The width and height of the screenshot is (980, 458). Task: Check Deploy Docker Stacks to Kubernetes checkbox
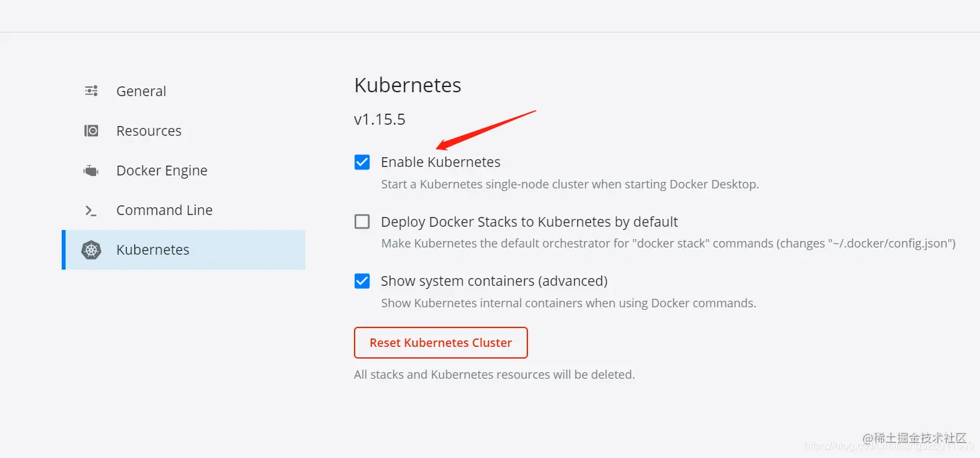[362, 222]
